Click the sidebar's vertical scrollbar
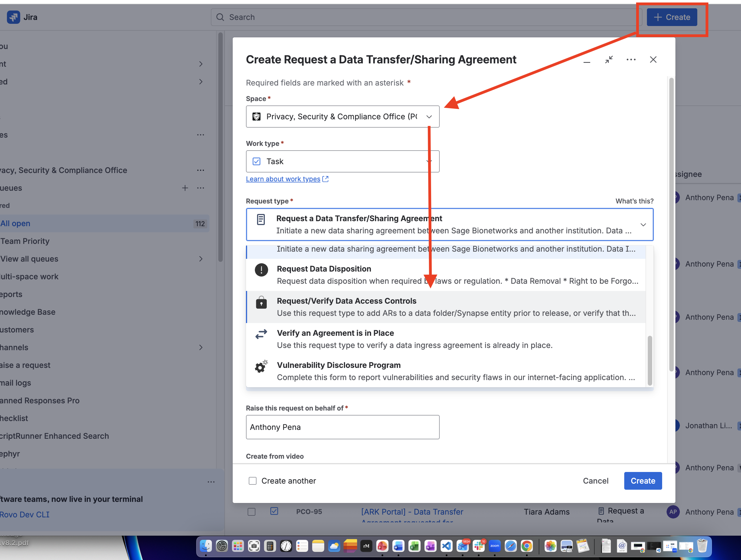The width and height of the screenshot is (741, 560). coord(221,147)
